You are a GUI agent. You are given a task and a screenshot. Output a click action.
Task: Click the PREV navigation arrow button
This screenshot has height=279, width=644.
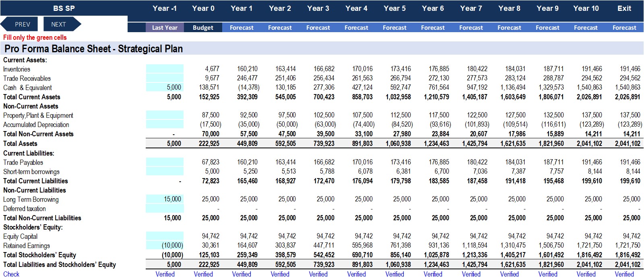click(19, 24)
